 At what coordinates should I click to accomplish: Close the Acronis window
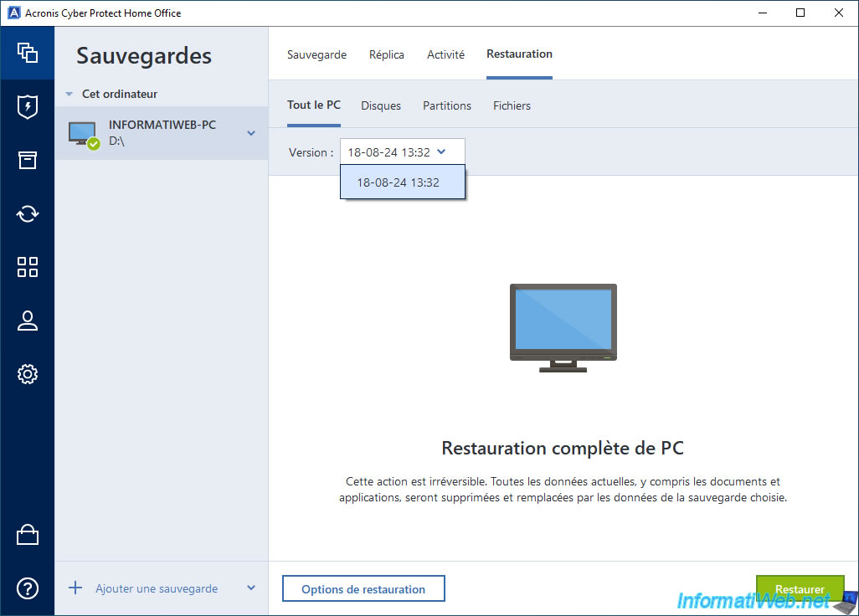[x=839, y=13]
